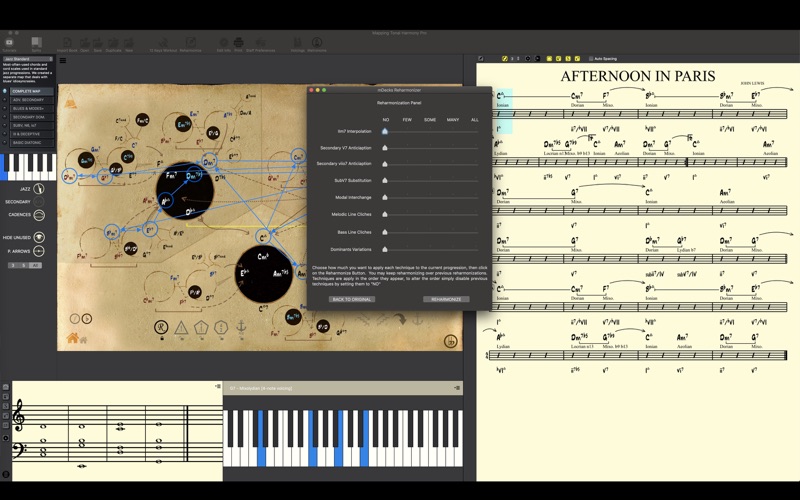The height and width of the screenshot is (500, 800).
Task: Adjust the Bass Line Cliches slider
Action: [x=431, y=233]
